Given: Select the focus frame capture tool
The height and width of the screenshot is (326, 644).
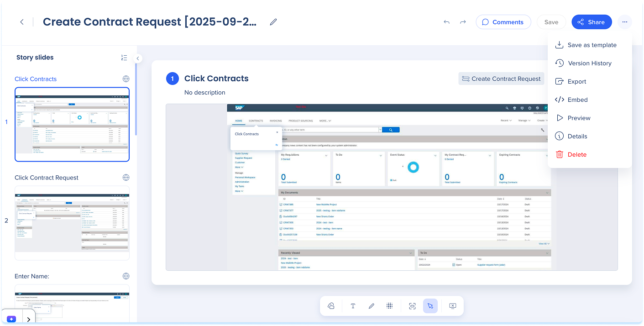Looking at the screenshot, I should click(412, 306).
